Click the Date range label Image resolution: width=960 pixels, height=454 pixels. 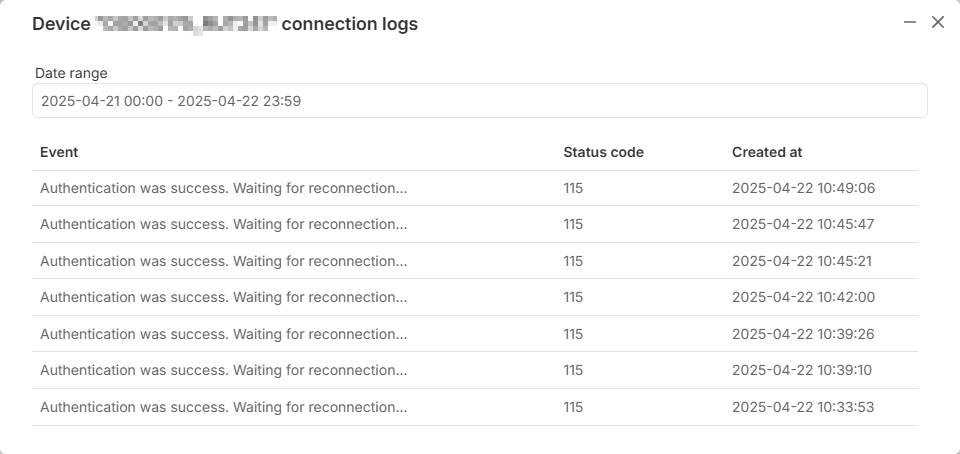(x=71, y=73)
